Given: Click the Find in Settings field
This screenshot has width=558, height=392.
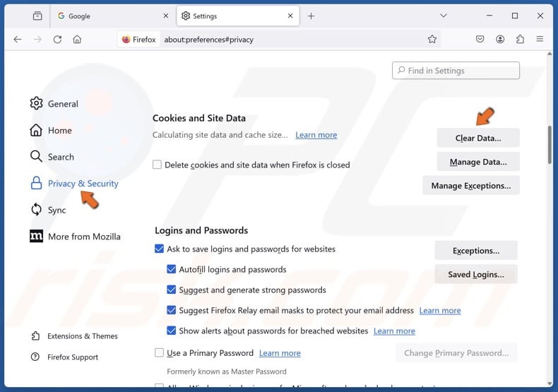Looking at the screenshot, I should tap(456, 71).
